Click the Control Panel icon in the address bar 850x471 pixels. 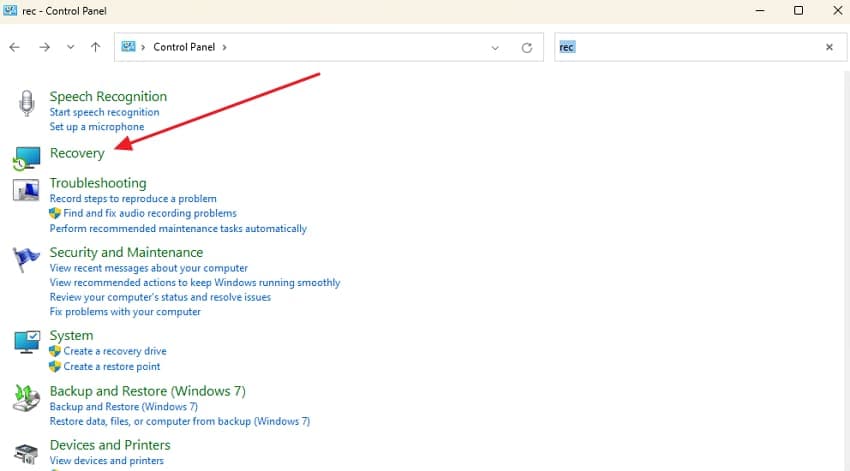click(128, 47)
